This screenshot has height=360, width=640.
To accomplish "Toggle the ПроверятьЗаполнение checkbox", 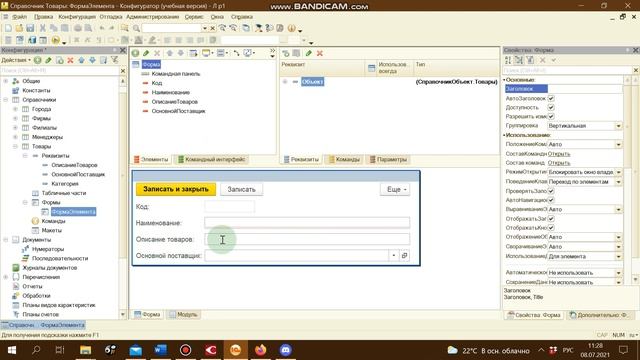I will tap(551, 191).
